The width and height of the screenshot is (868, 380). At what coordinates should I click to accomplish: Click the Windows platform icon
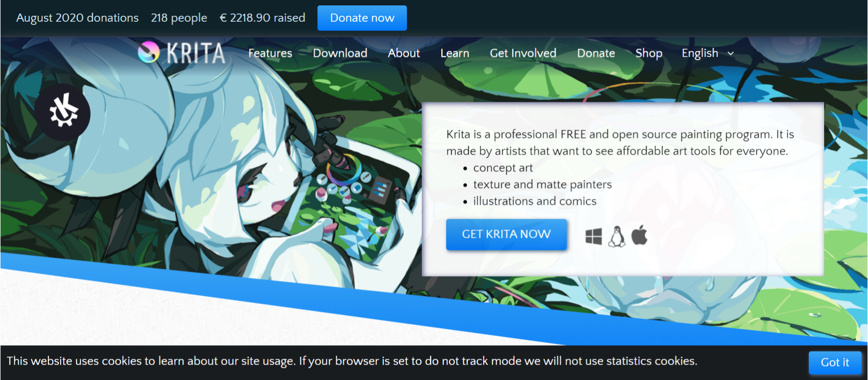(593, 236)
